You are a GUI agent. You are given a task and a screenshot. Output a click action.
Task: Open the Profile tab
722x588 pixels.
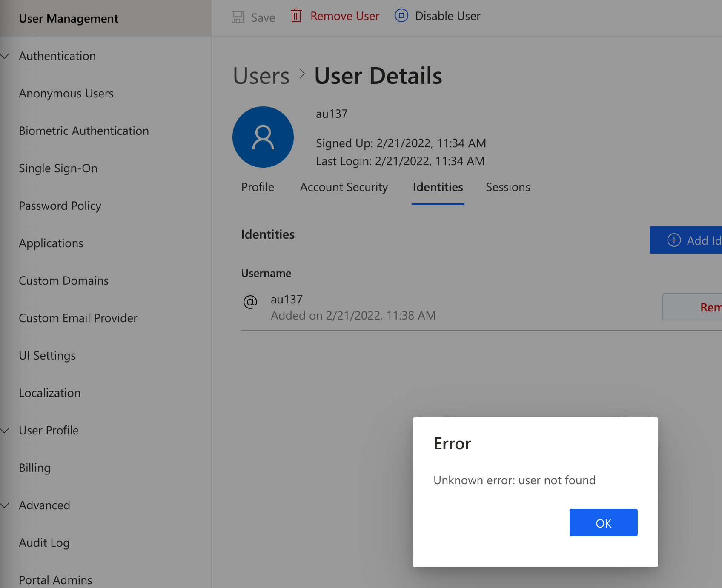click(258, 187)
